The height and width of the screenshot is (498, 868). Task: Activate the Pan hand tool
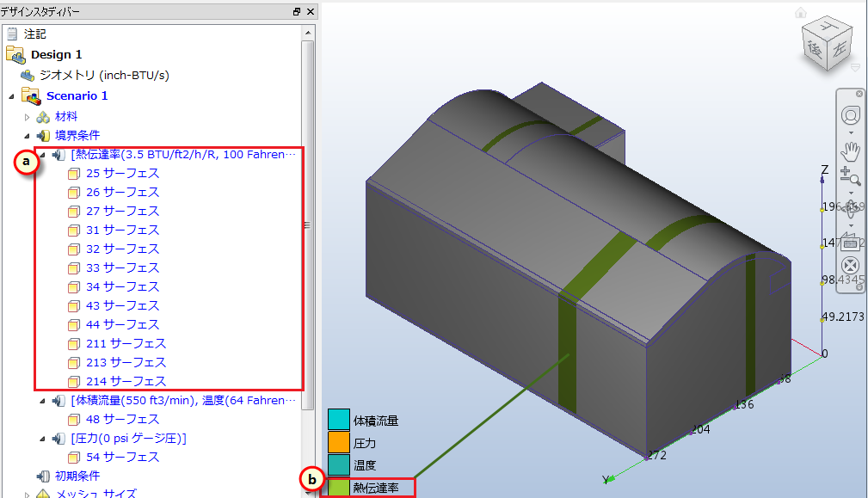point(850,151)
